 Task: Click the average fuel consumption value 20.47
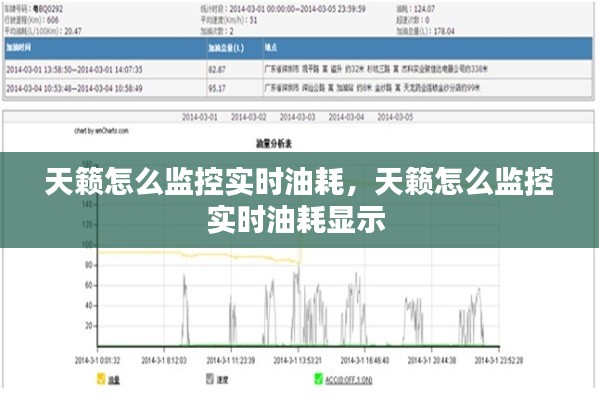(x=73, y=31)
